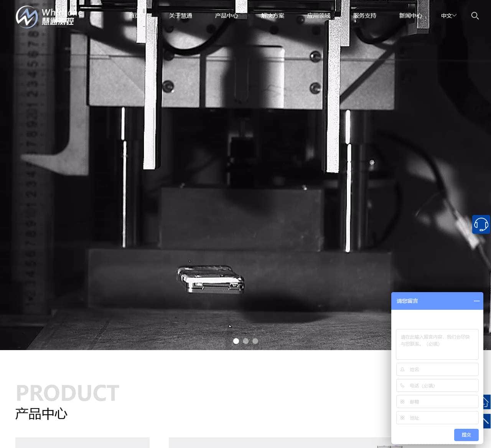
Task: Focus the 姓名 name field
Action: [437, 369]
